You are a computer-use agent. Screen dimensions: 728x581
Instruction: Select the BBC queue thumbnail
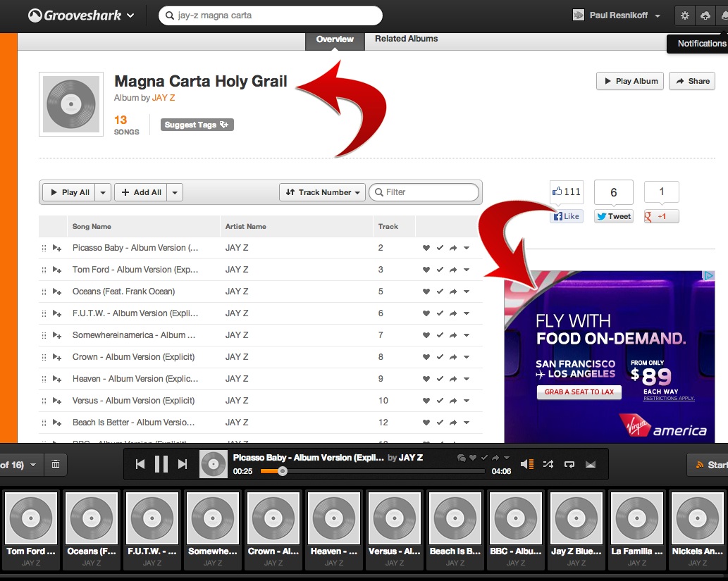click(515, 518)
